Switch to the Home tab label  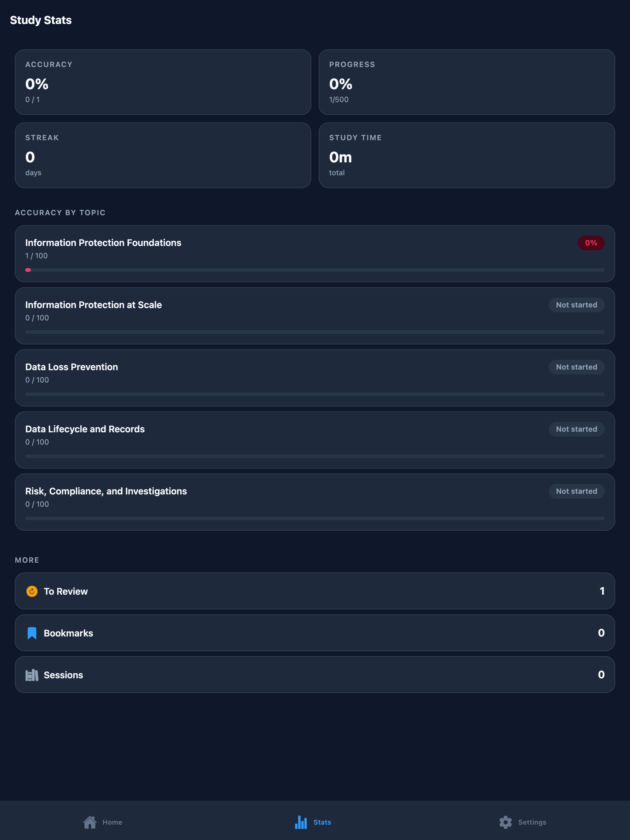(112, 822)
